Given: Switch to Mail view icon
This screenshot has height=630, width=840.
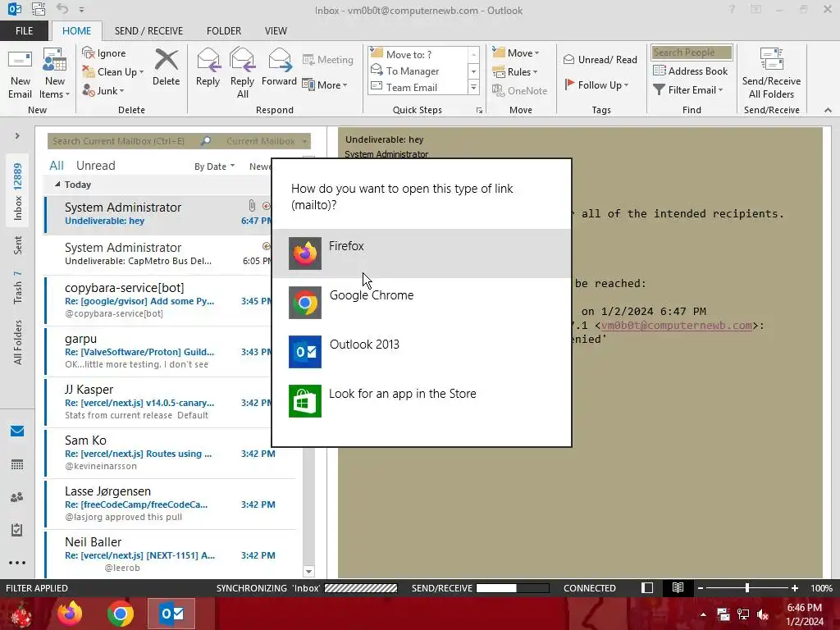Looking at the screenshot, I should click(17, 431).
